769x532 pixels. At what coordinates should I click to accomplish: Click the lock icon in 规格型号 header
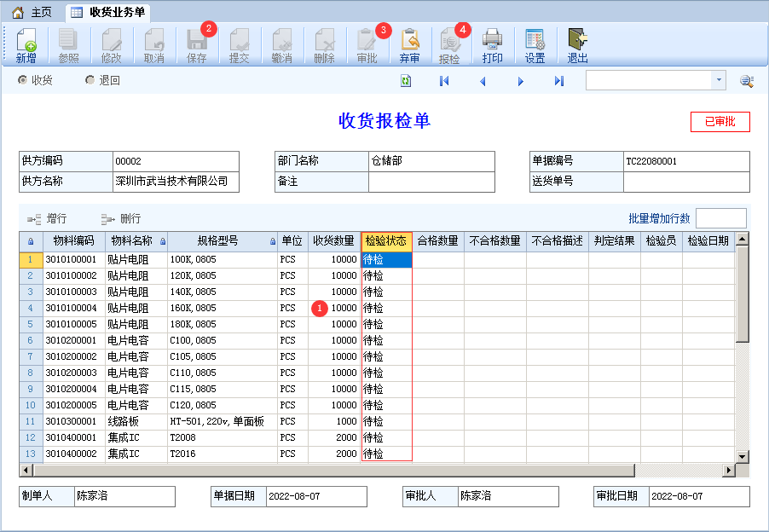[273, 241]
